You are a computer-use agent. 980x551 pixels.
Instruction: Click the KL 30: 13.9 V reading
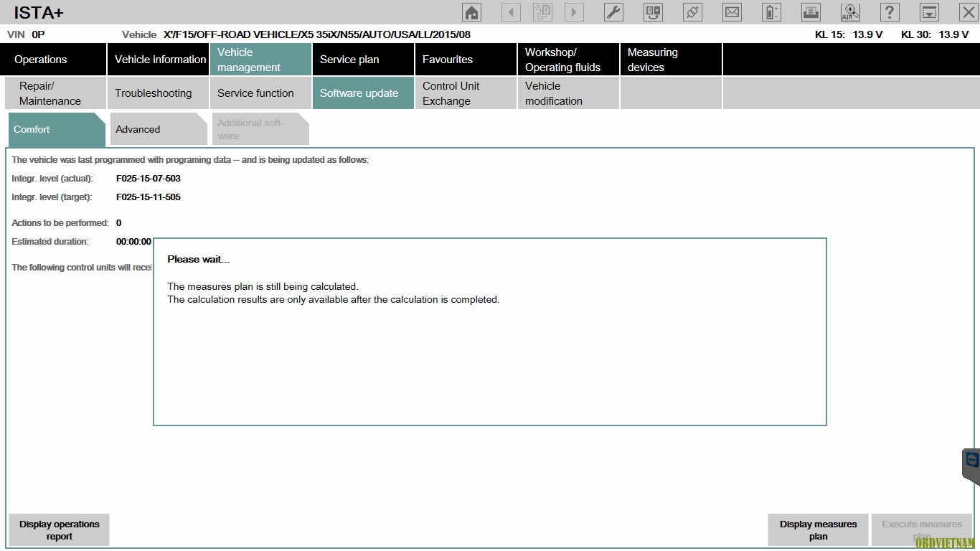click(935, 34)
